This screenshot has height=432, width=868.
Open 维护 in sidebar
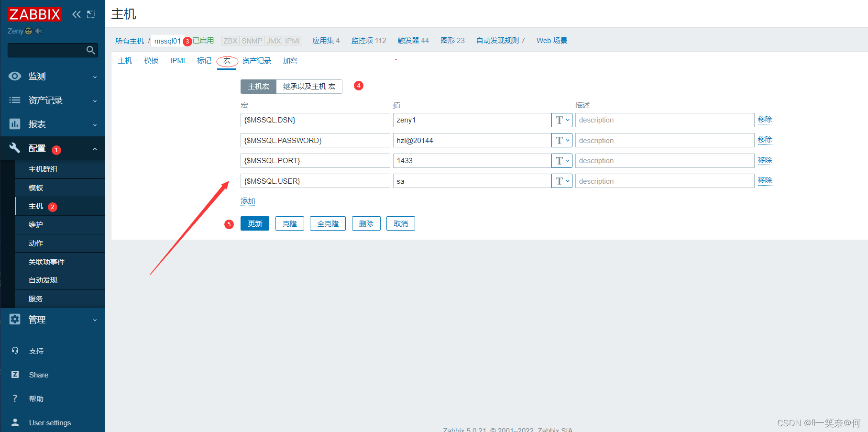point(60,225)
